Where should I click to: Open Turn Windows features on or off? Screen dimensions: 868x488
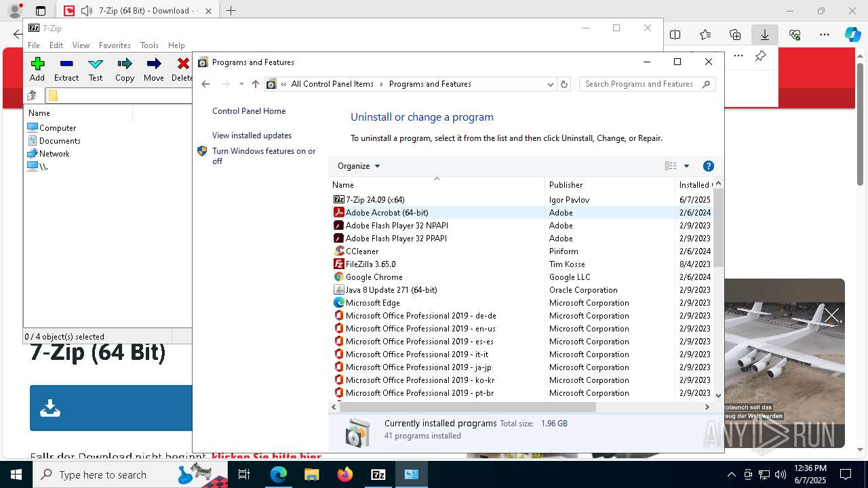[264, 156]
